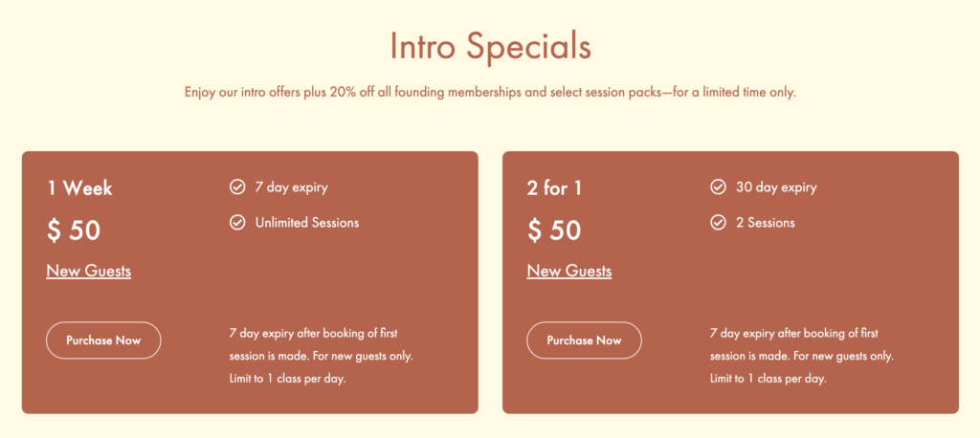Click the checkmark icon beside Unlimited Sessions
This screenshot has width=980, height=438.
click(237, 222)
